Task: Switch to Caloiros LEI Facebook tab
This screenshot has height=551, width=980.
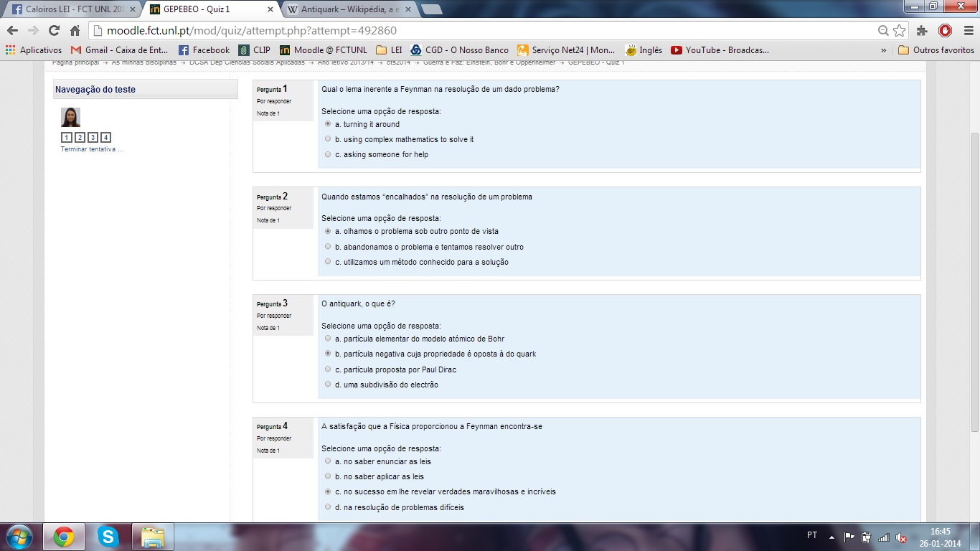Action: [70, 9]
